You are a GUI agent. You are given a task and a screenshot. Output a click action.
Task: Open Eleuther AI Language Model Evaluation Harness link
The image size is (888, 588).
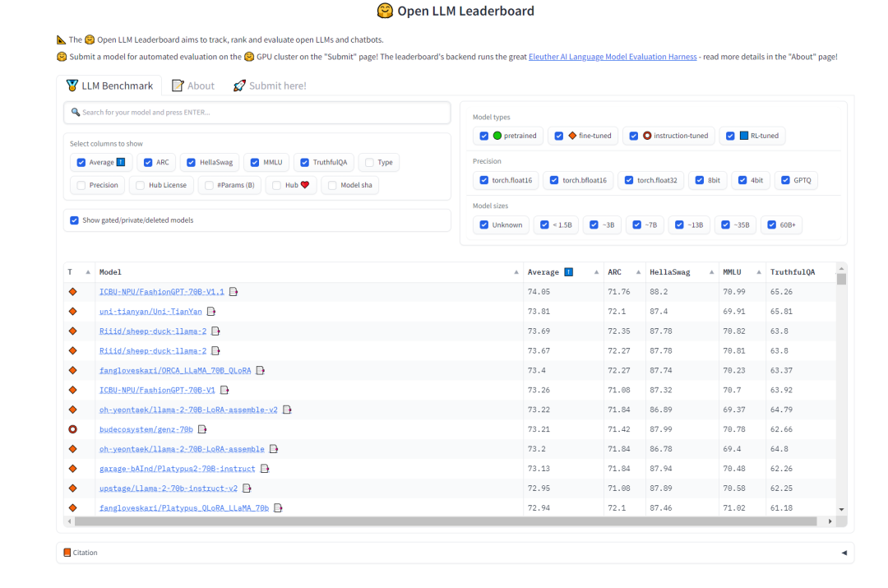[x=613, y=57]
